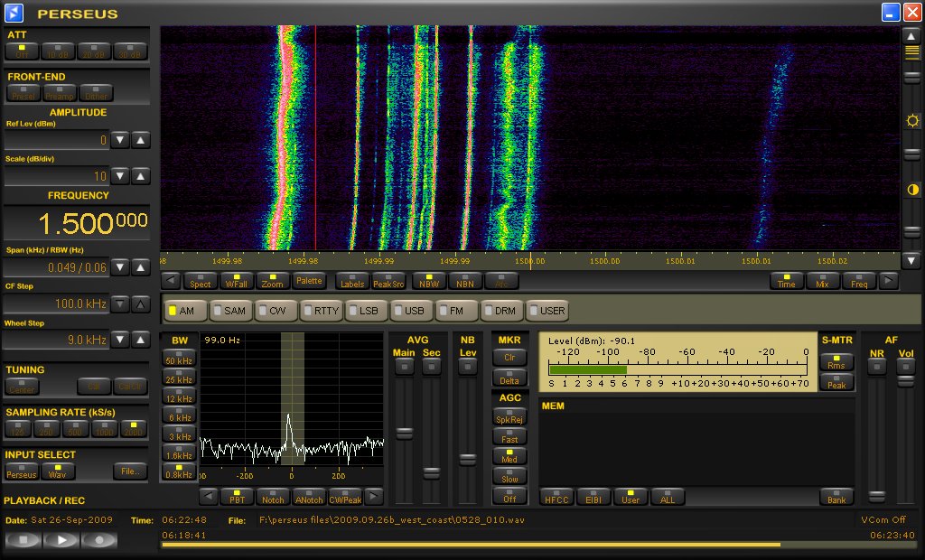
Task: Decrease the Ref Lev value
Action: point(120,140)
